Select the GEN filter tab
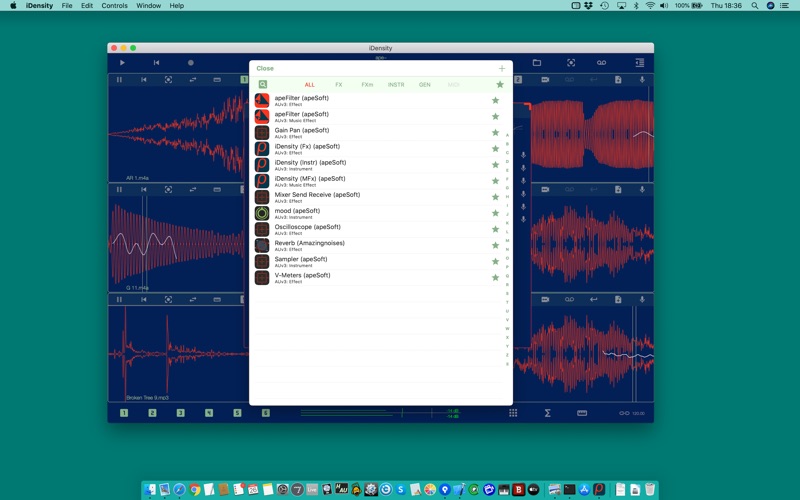This screenshot has width=800, height=500. [x=424, y=85]
